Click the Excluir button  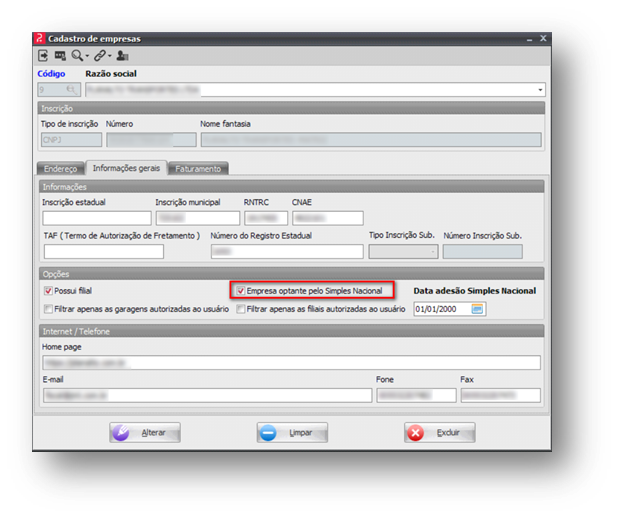(440, 433)
